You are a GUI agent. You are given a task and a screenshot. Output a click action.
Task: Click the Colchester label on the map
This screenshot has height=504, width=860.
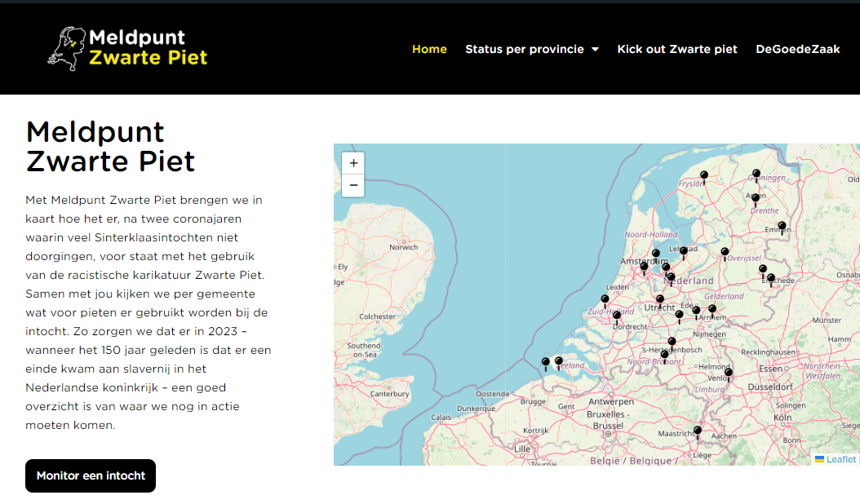[x=377, y=316]
